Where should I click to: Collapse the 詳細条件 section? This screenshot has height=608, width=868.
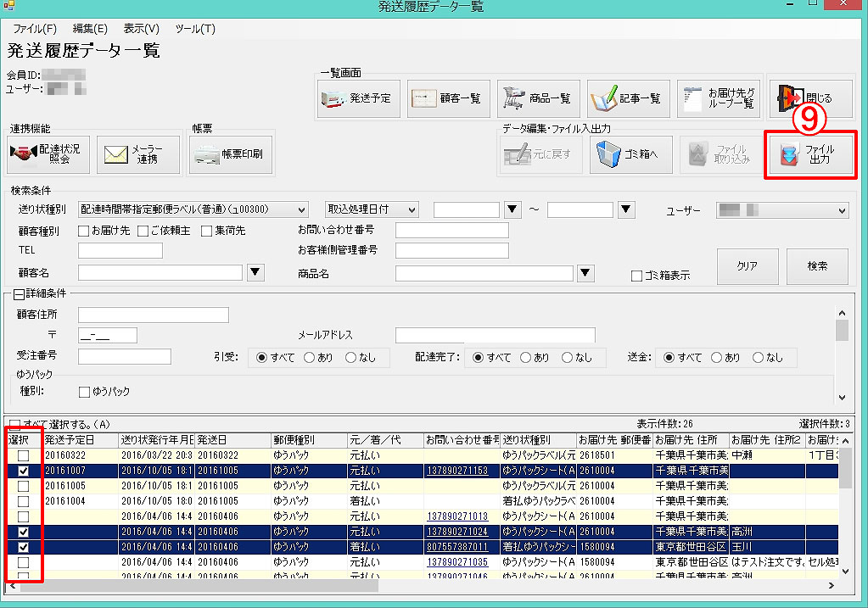[x=19, y=294]
